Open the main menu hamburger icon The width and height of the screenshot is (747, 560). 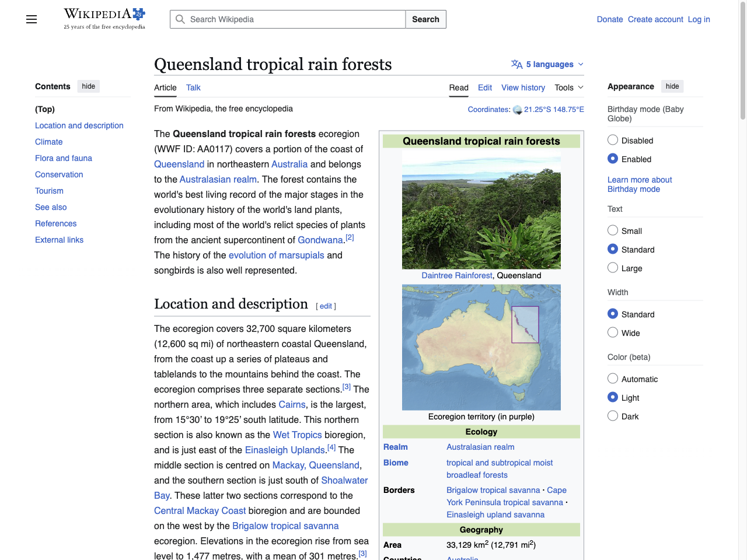pos(31,19)
